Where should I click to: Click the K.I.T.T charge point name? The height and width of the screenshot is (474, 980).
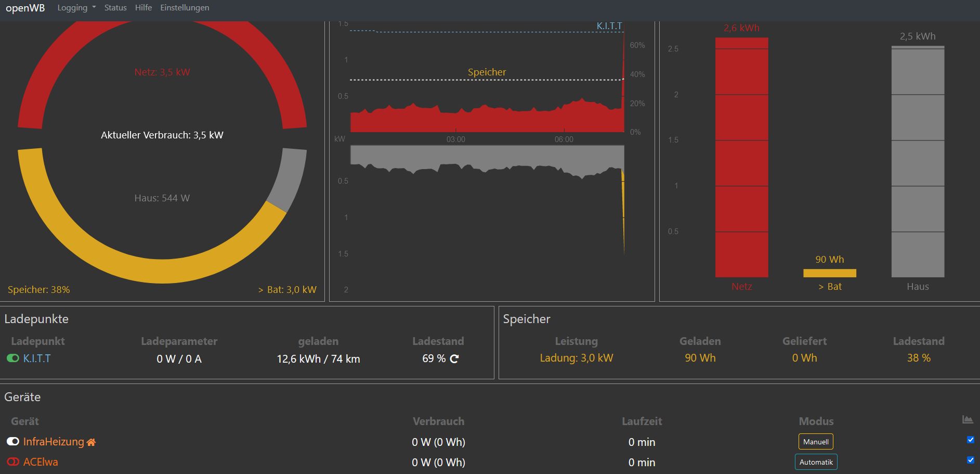point(37,358)
